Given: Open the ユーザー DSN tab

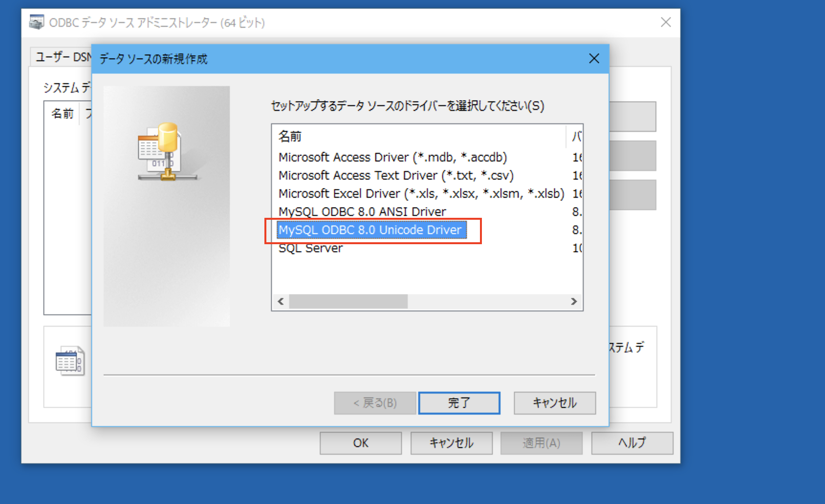Looking at the screenshot, I should 62,57.
